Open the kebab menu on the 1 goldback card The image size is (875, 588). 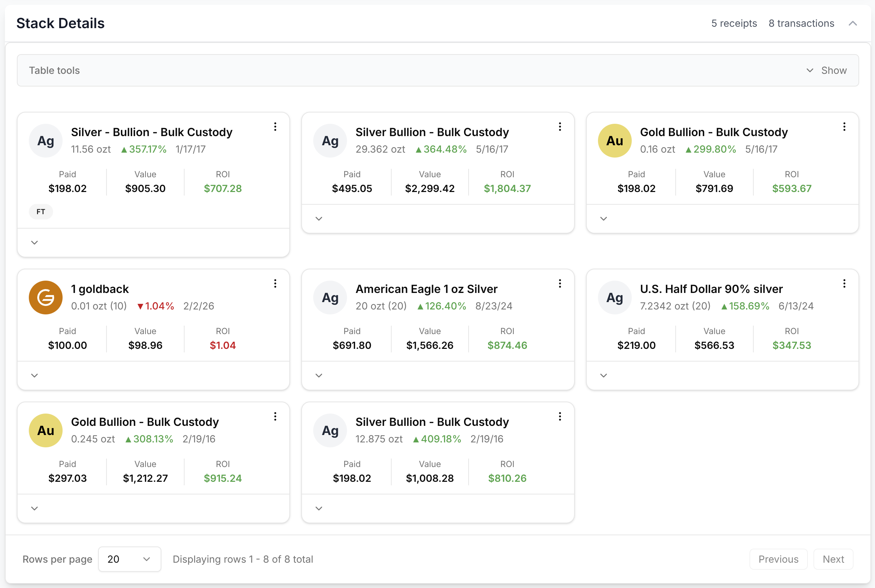tap(276, 283)
